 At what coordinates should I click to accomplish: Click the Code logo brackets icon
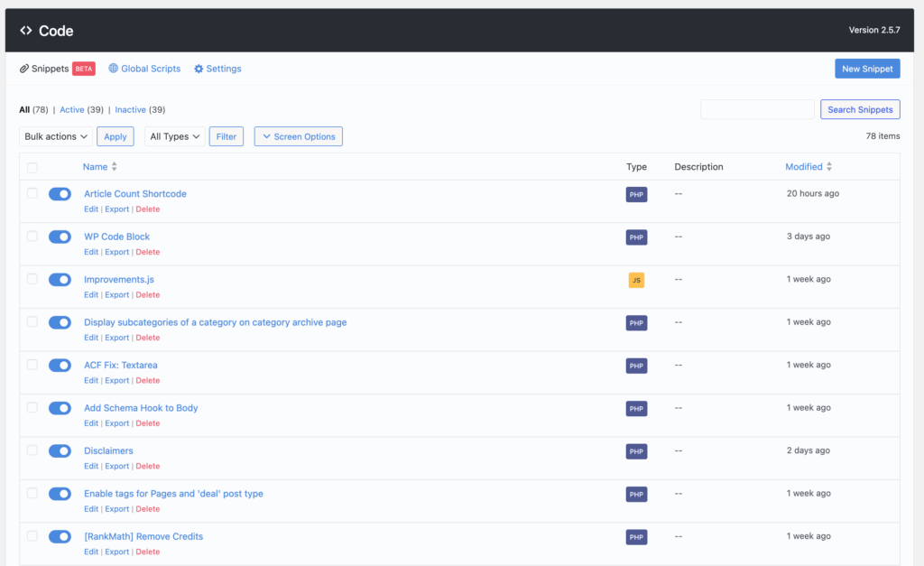(26, 31)
